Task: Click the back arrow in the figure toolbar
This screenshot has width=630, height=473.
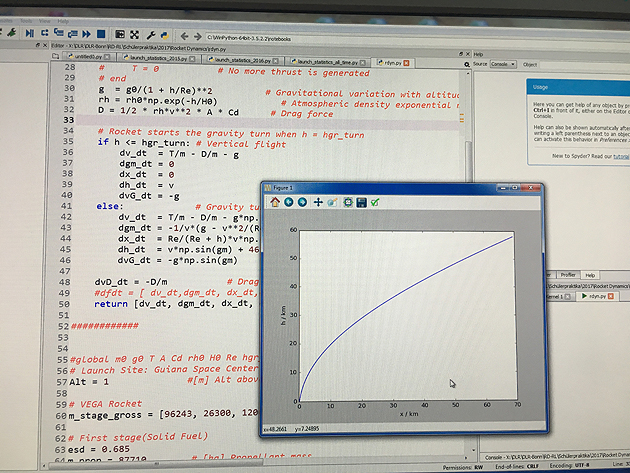Action: 290,201
